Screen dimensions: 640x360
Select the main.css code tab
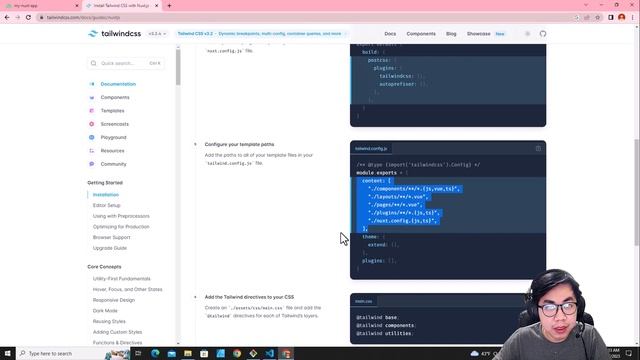coord(363,301)
